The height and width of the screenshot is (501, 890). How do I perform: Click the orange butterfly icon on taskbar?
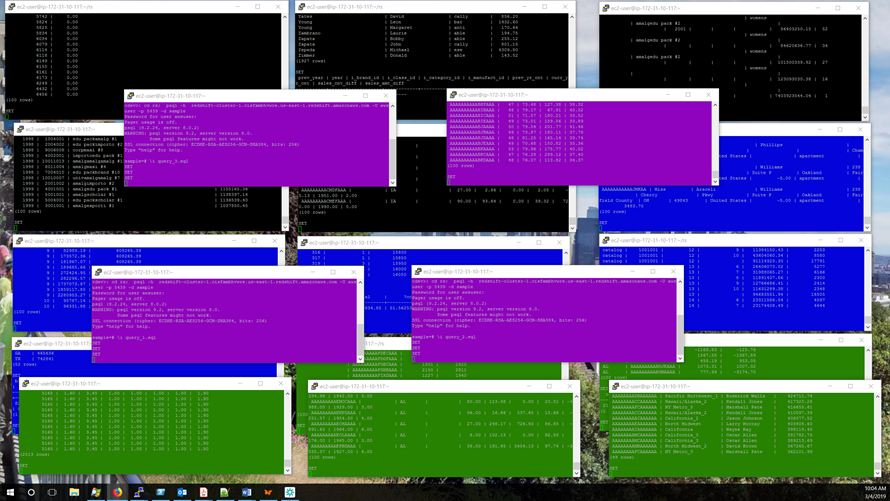[x=268, y=492]
